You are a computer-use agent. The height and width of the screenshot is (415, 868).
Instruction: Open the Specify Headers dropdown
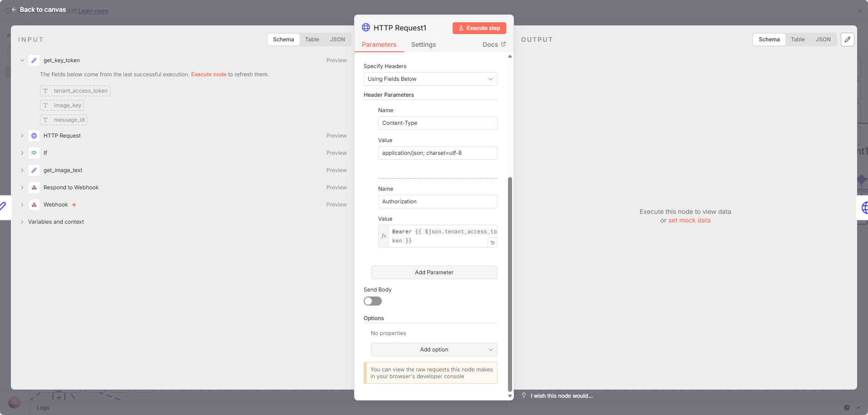(x=430, y=79)
